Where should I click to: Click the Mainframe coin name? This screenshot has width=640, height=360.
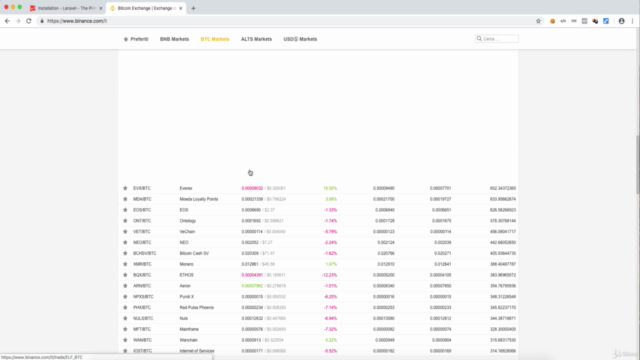(x=189, y=329)
